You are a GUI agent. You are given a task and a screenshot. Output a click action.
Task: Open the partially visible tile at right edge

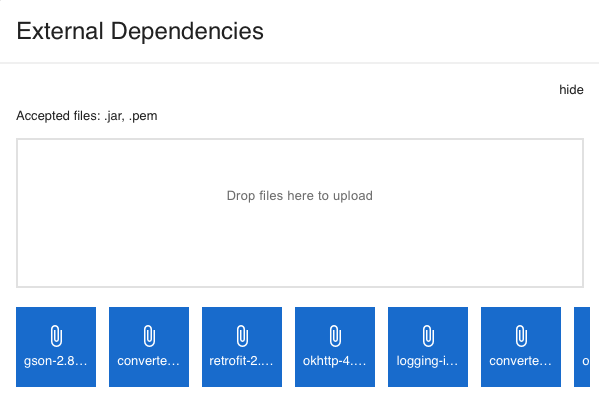(x=582, y=347)
